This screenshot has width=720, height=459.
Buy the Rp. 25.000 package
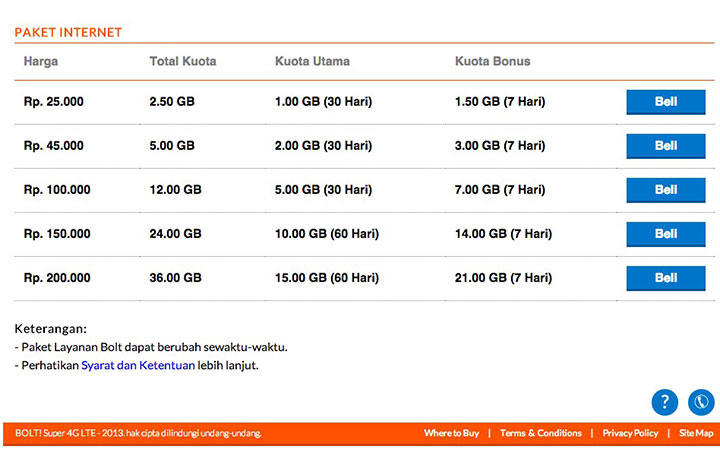[x=666, y=102]
